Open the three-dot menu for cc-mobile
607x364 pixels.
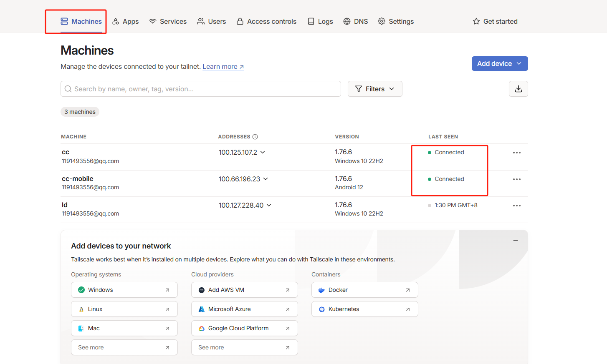coord(516,179)
